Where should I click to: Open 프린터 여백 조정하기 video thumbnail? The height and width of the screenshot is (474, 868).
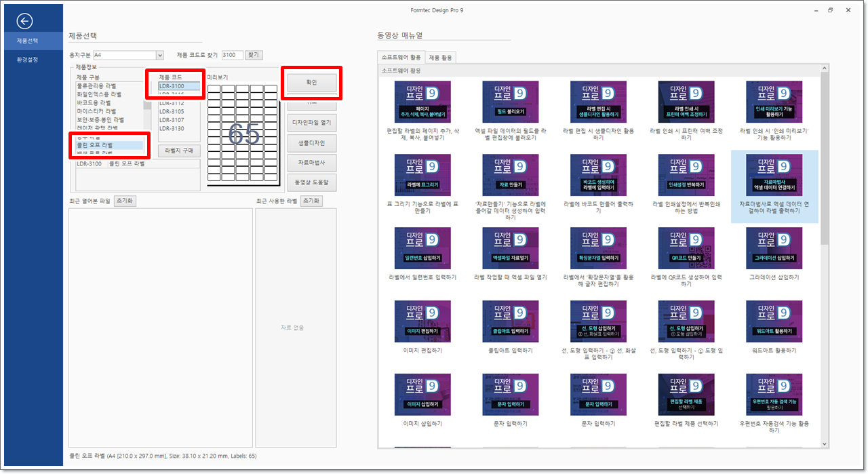[x=686, y=102]
